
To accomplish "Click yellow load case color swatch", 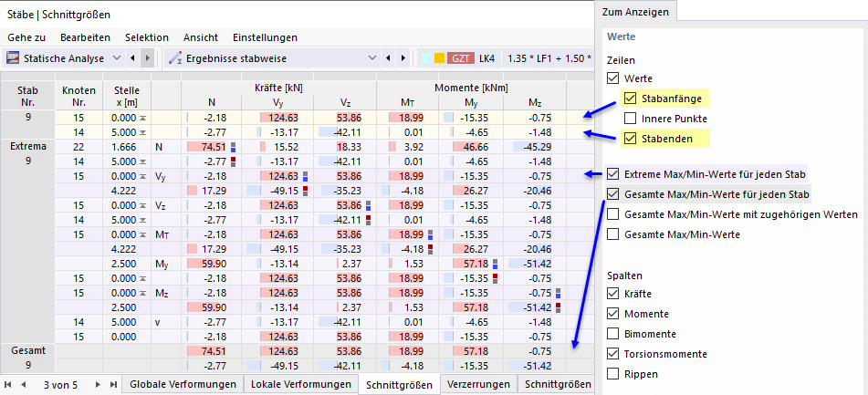I will tap(440, 58).
